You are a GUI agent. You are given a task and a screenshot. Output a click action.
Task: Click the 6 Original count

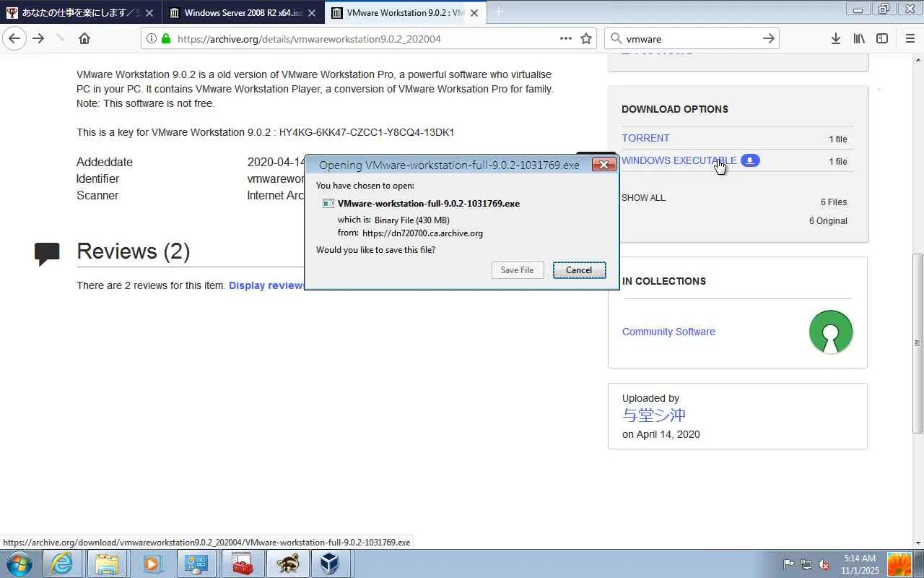point(828,221)
